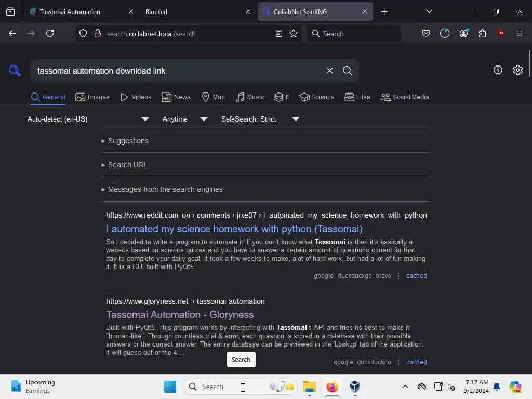Open options menu for the Gloryness result
Viewport: 532px width, 399px height.
[x=398, y=362]
